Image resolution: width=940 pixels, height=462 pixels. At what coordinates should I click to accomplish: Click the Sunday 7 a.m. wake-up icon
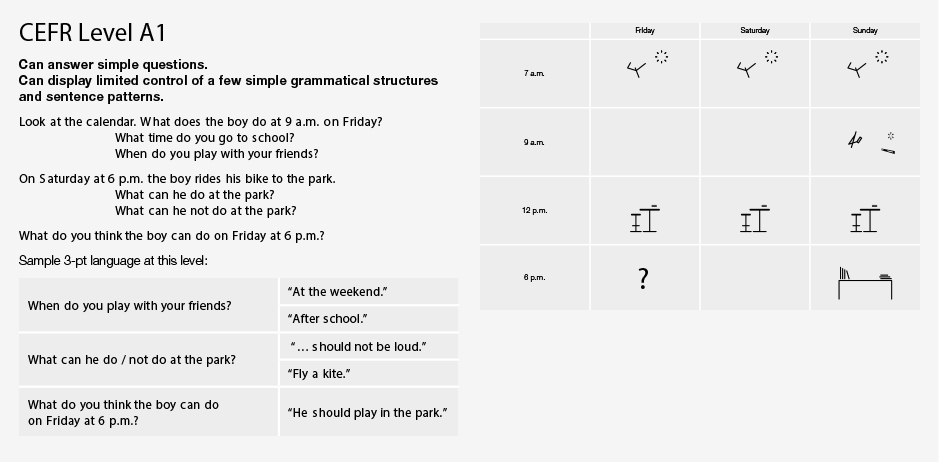coord(866,65)
